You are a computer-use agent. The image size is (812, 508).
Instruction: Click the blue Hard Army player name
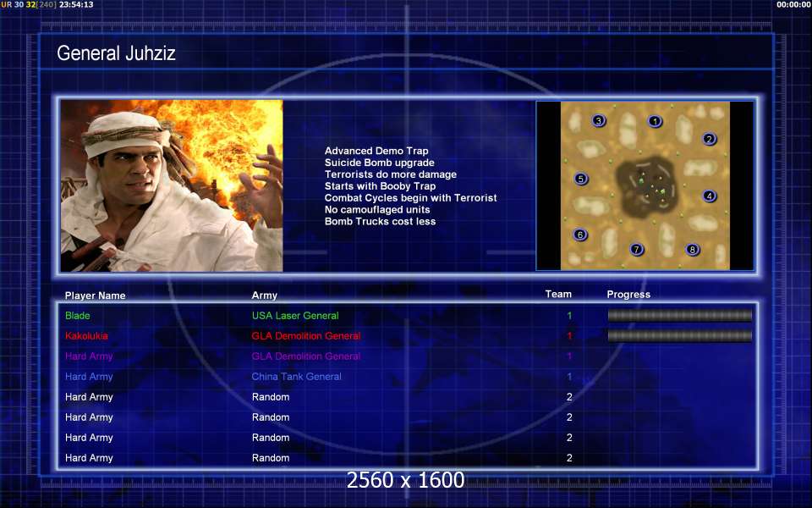(x=89, y=376)
